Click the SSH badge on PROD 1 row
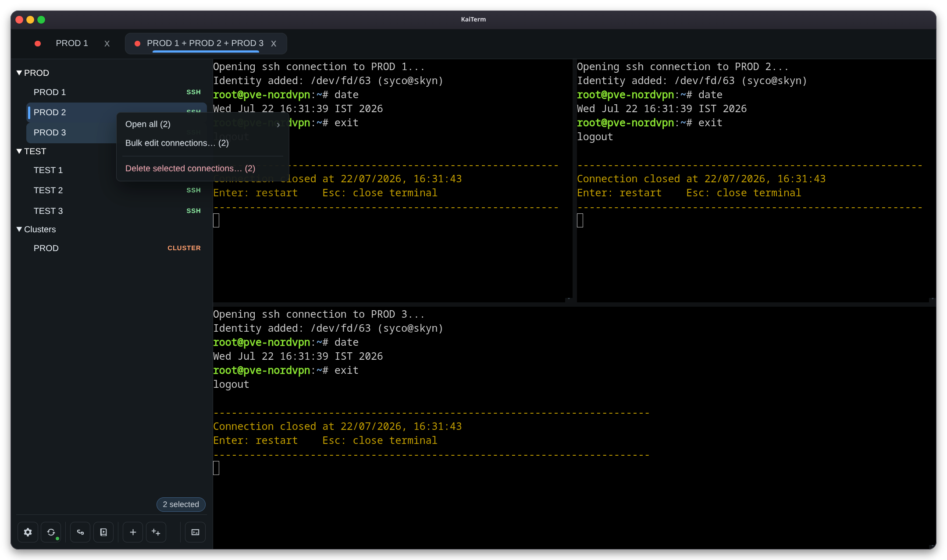This screenshot has width=947, height=560. 193,92
